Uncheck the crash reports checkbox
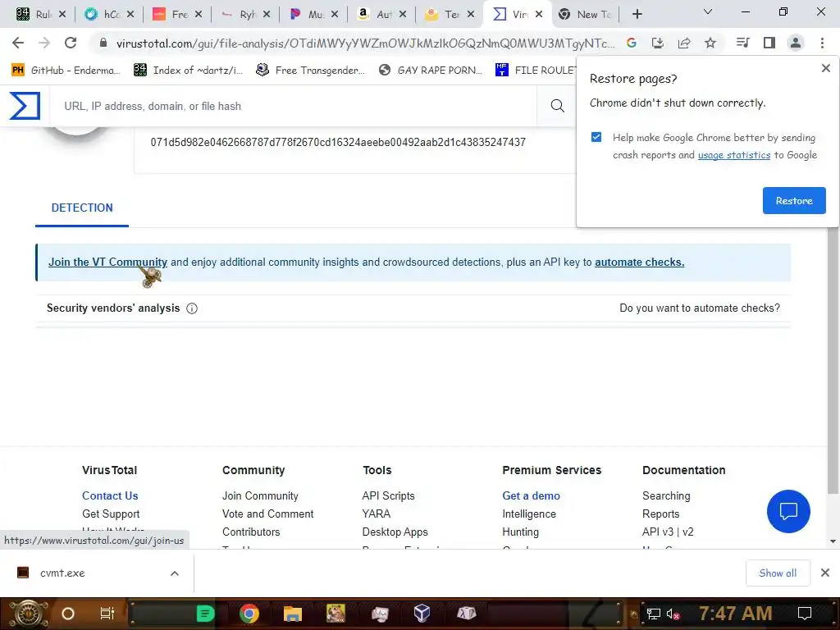Image resolution: width=840 pixels, height=630 pixels. [x=596, y=137]
